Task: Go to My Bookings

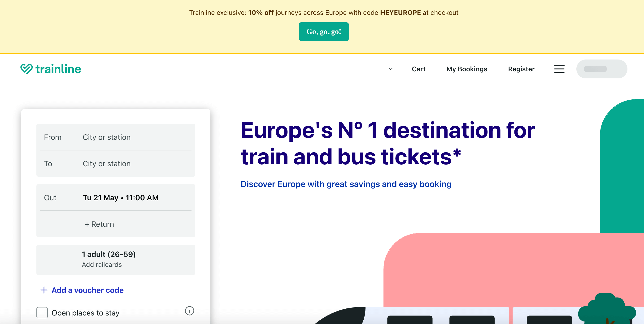Action: pyautogui.click(x=467, y=69)
